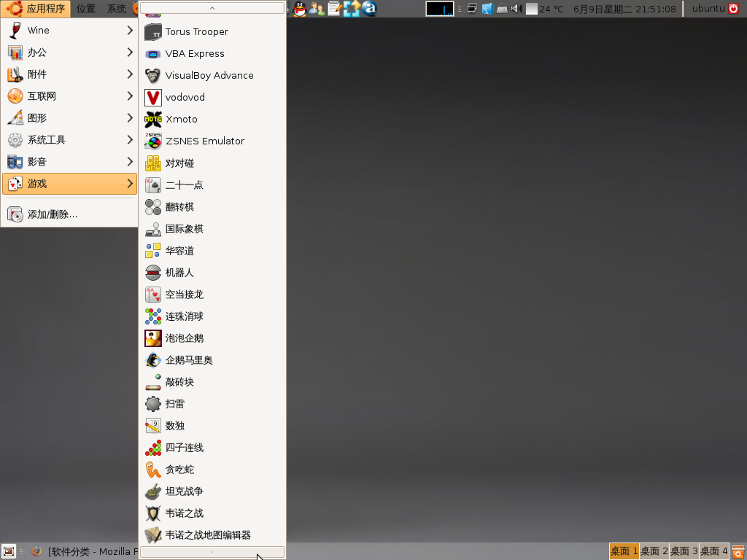
Task: Expand the 办公 submenu
Action: [69, 52]
